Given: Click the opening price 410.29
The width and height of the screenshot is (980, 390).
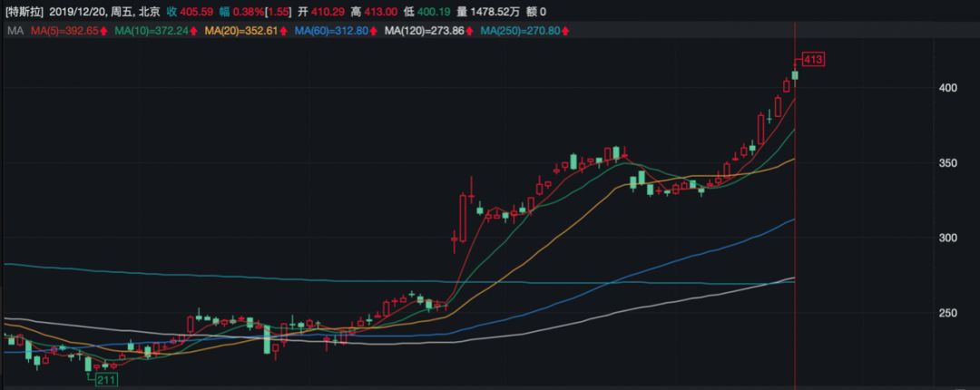Looking at the screenshot, I should [326, 11].
